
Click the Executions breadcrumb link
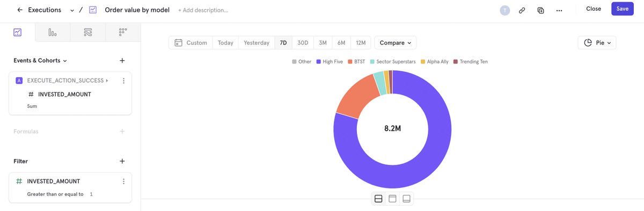(45, 10)
